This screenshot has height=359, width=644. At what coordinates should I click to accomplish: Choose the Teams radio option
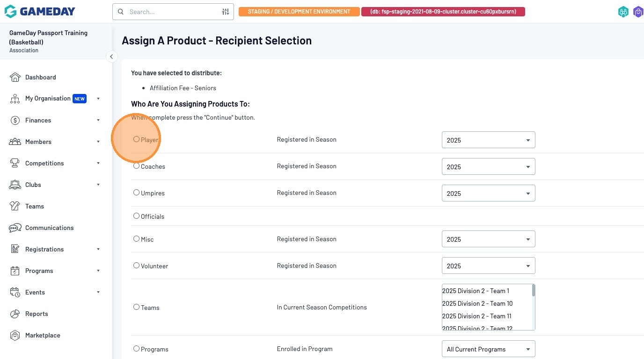tap(136, 307)
